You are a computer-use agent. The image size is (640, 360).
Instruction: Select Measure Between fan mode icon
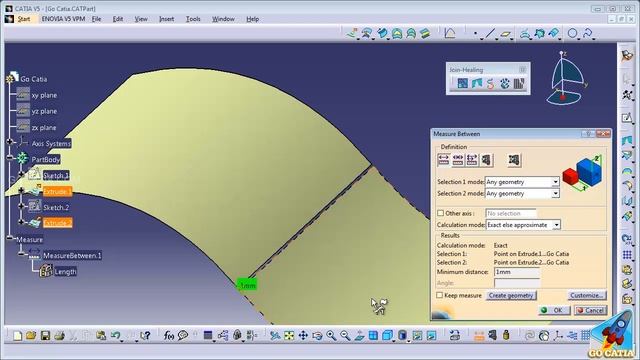472,160
